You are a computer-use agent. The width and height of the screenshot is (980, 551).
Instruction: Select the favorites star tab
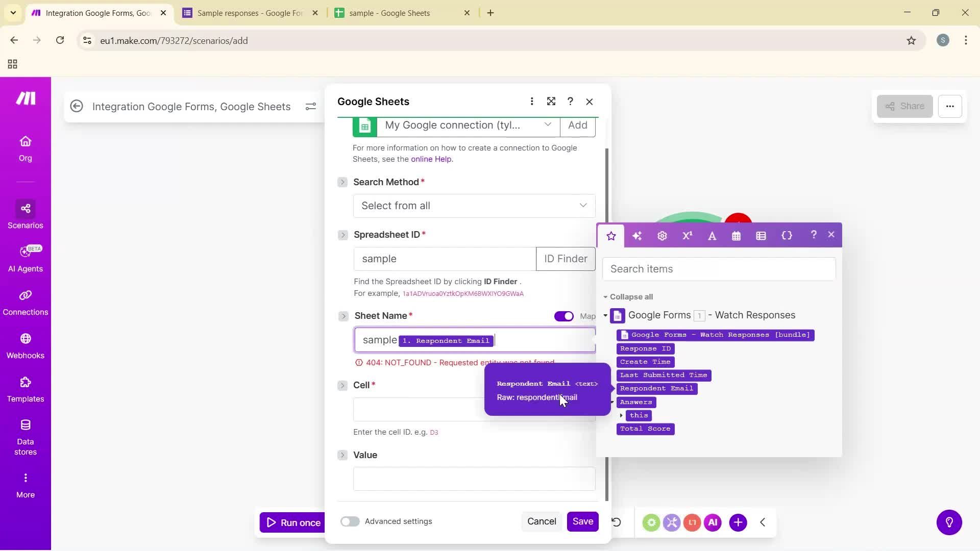(x=611, y=235)
